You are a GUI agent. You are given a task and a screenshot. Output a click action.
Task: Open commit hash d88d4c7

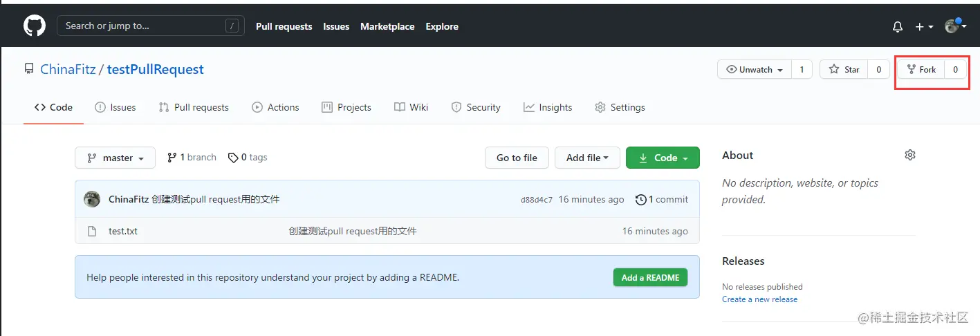[537, 200]
